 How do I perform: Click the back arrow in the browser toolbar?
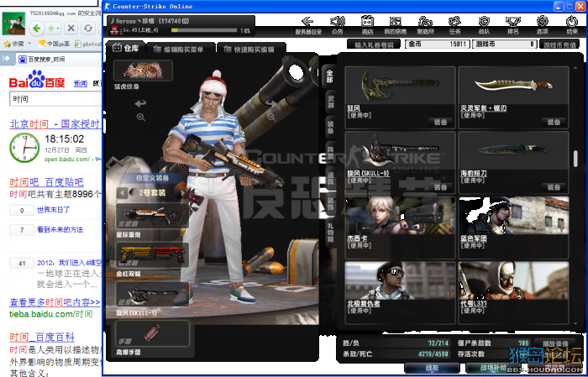point(36,28)
